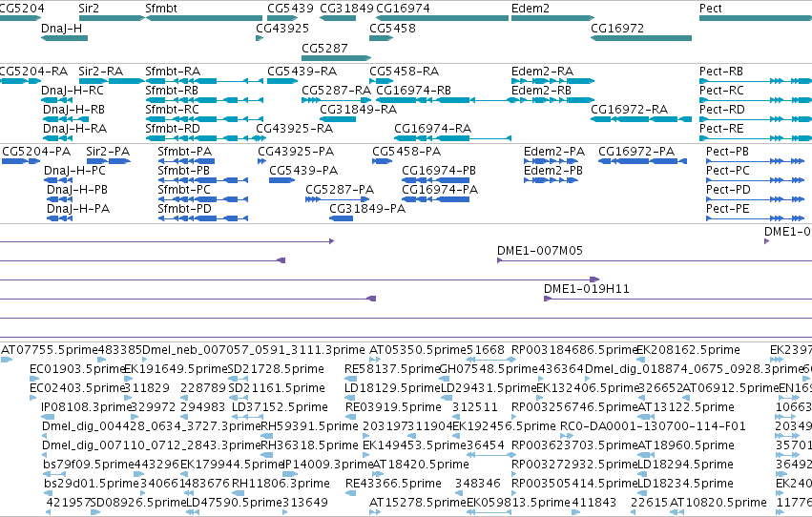Click EST EC01903.5prime
The image size is (812, 517).
pyautogui.click(x=77, y=369)
